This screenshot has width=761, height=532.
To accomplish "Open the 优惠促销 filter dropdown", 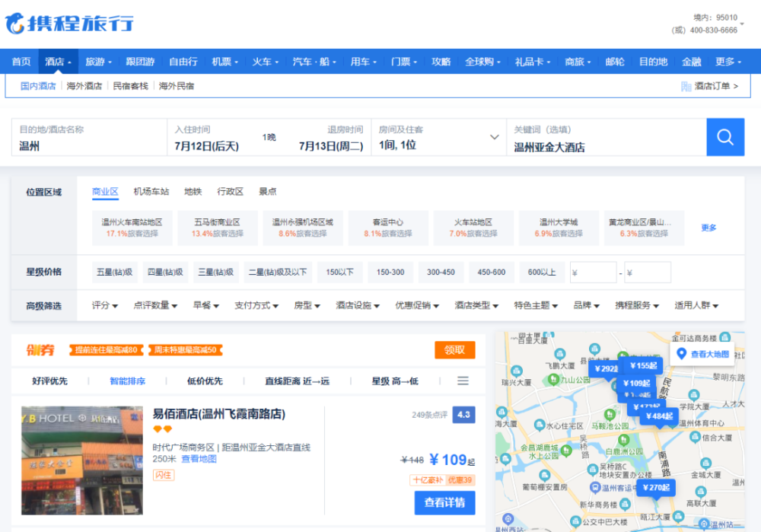I will tap(417, 305).
